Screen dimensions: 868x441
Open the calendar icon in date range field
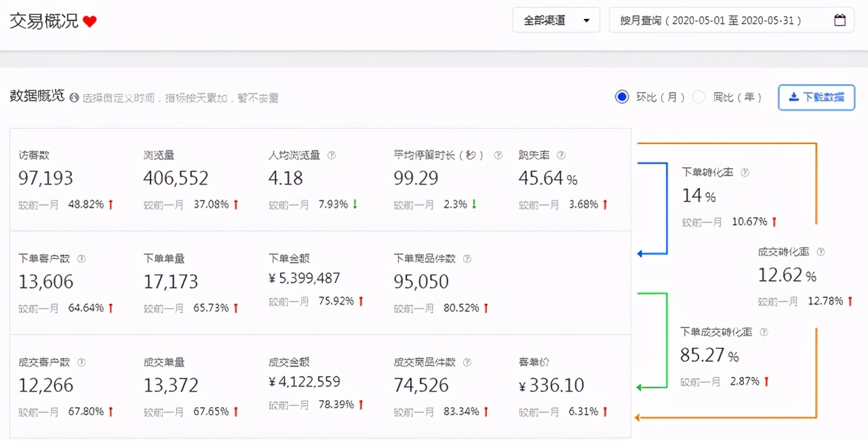tap(840, 20)
